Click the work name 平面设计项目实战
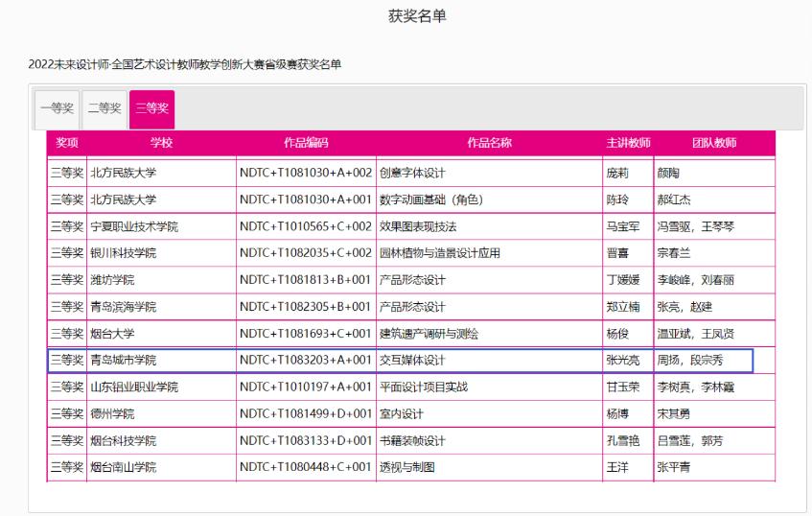 (424, 387)
